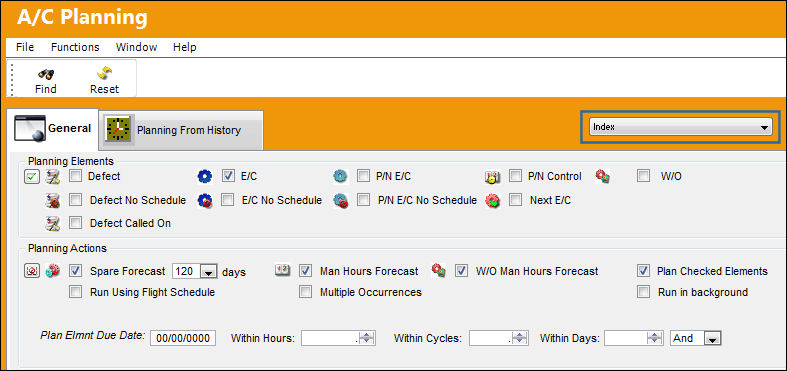The height and width of the screenshot is (371, 787).
Task: Uncheck the Spare Forecast checkbox
Action: pos(75,271)
